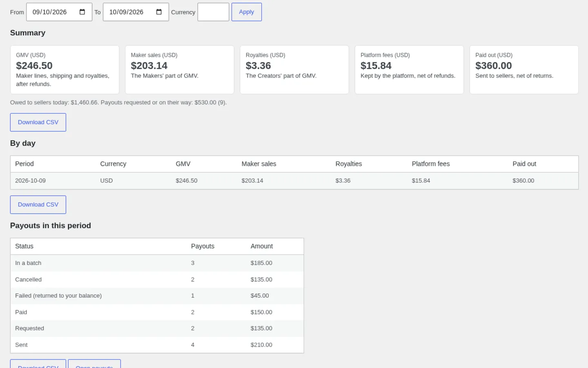The width and height of the screenshot is (588, 368).
Task: Focus the From date field 09/10/2026
Action: pyautogui.click(x=59, y=12)
